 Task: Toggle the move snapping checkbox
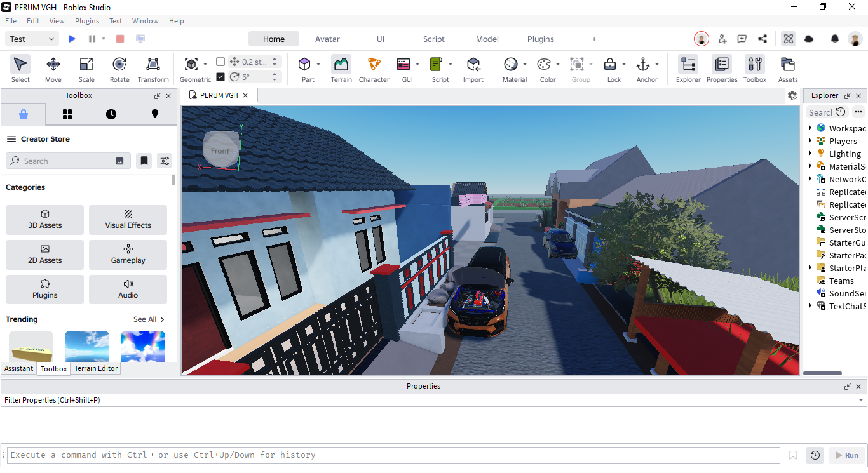[220, 62]
